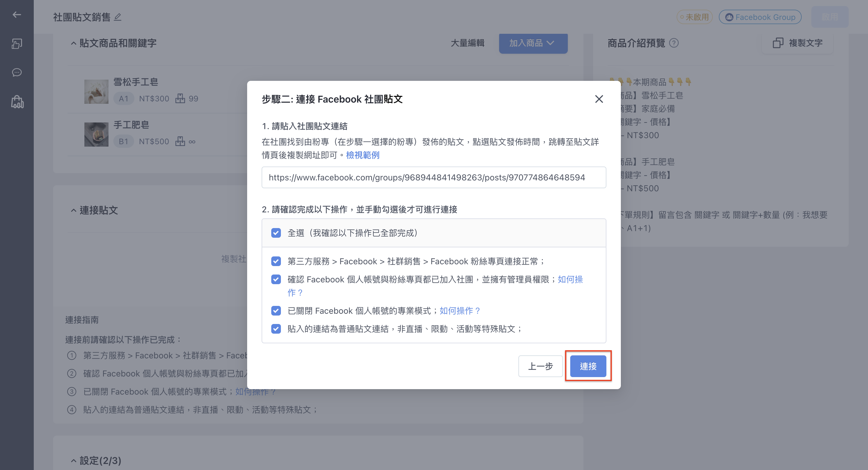Viewport: 868px width, 470px height.
Task: Click the A1 keyword tag
Action: [123, 98]
